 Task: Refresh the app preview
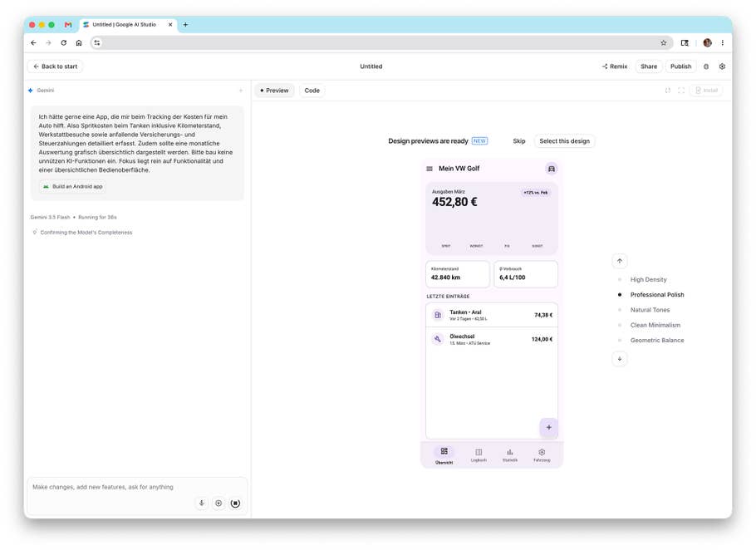(x=668, y=91)
